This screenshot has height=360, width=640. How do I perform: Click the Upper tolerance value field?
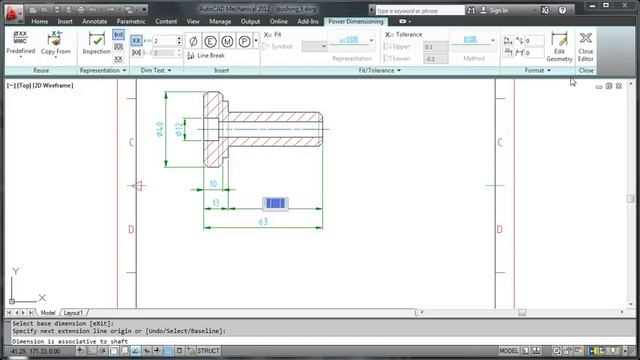(436, 47)
